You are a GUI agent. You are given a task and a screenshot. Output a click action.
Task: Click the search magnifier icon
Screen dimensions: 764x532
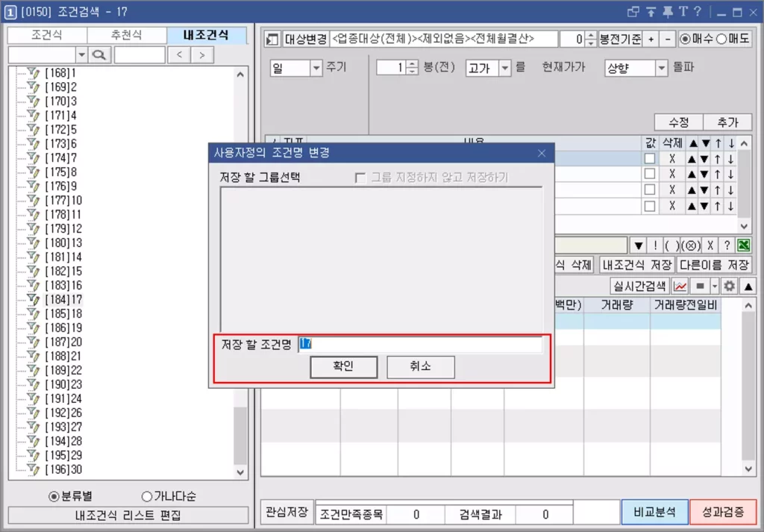(x=99, y=55)
